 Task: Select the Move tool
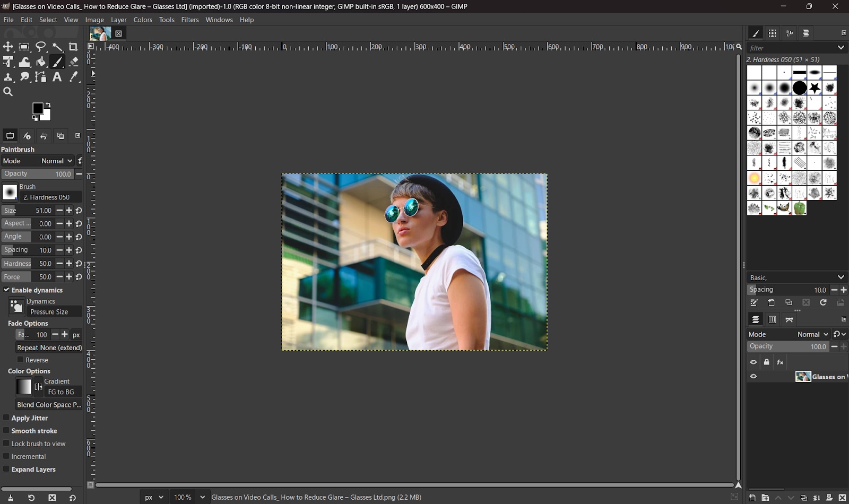(8, 47)
